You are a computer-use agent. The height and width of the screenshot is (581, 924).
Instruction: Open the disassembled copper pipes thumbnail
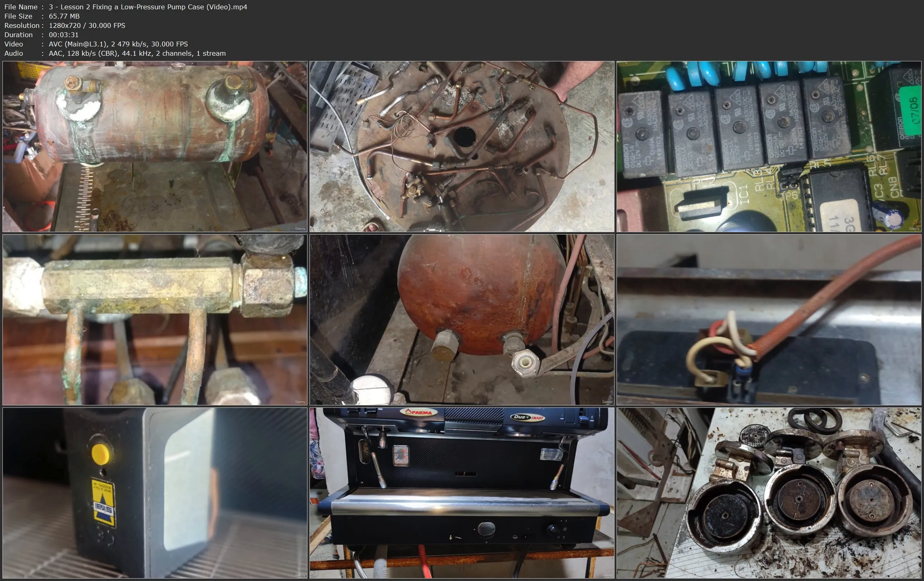(x=462, y=146)
